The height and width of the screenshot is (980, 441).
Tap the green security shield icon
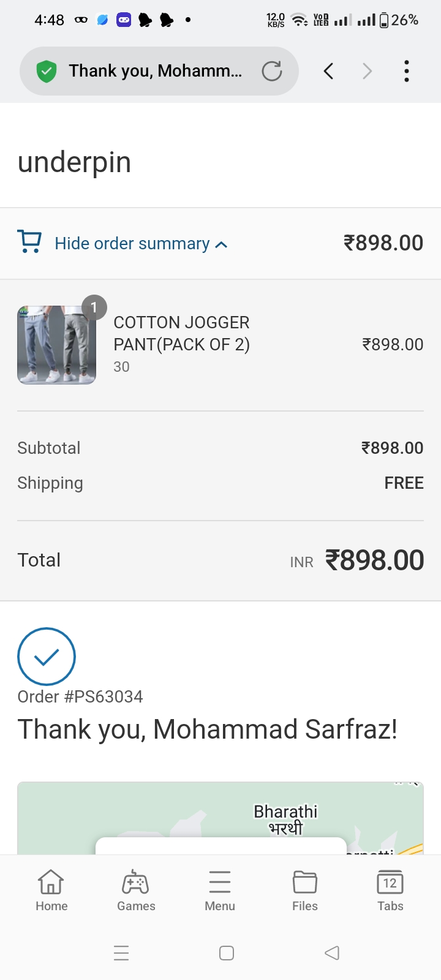click(x=47, y=72)
